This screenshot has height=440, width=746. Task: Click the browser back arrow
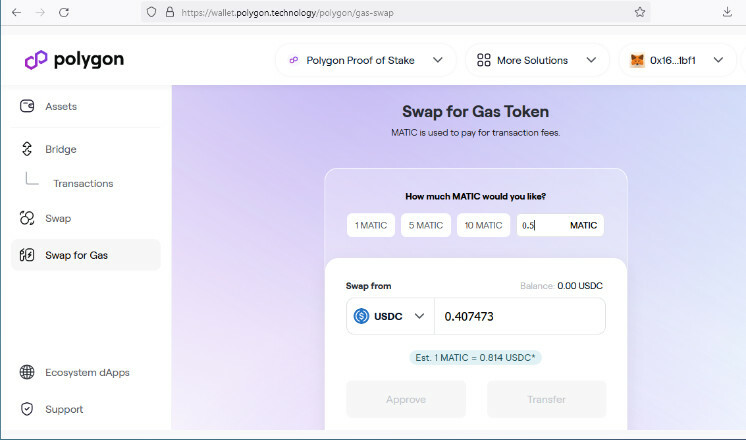(x=16, y=12)
